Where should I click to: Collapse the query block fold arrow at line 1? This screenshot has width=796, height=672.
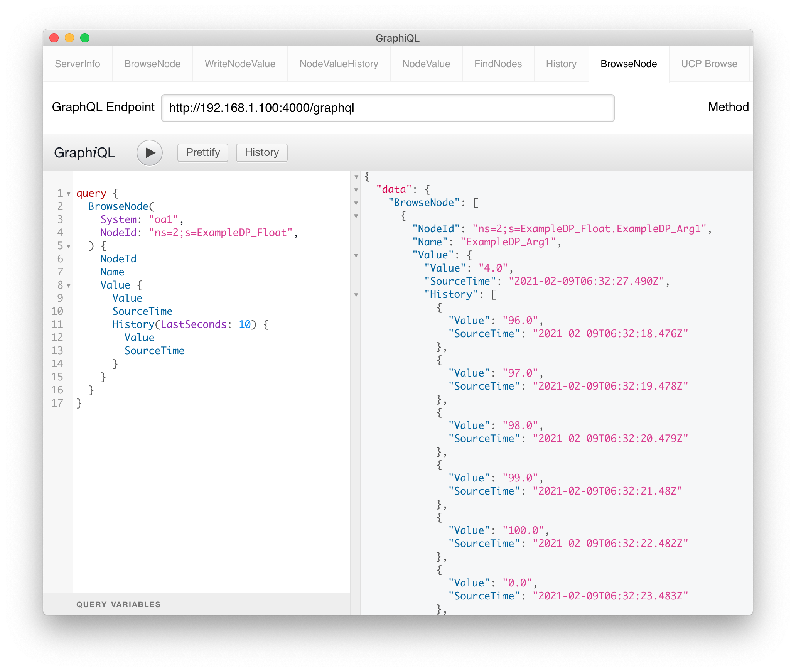pos(69,194)
